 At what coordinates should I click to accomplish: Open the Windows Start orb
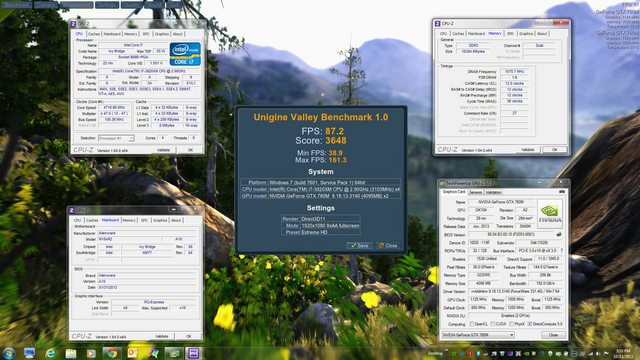(9, 353)
